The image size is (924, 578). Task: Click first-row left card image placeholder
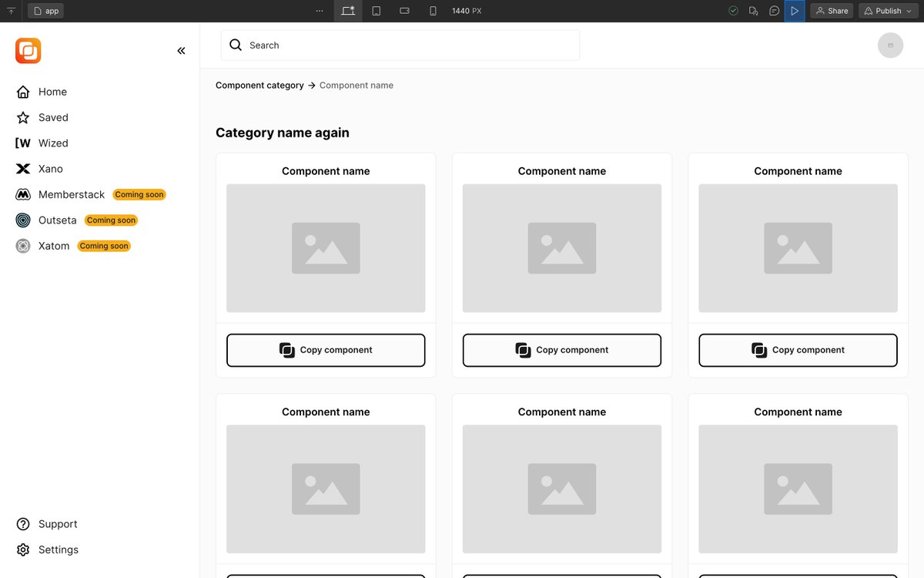coord(326,248)
